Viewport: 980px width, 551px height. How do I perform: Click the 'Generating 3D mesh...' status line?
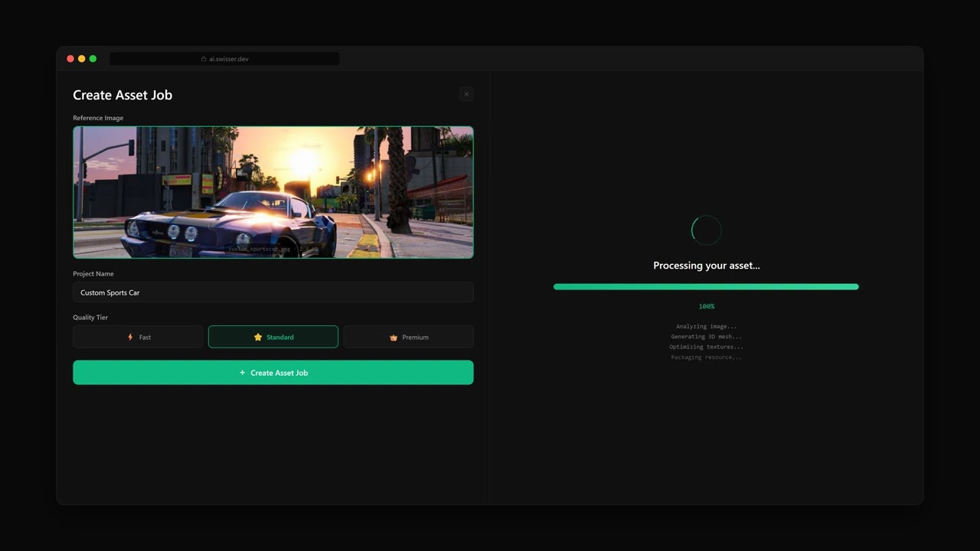tap(706, 337)
